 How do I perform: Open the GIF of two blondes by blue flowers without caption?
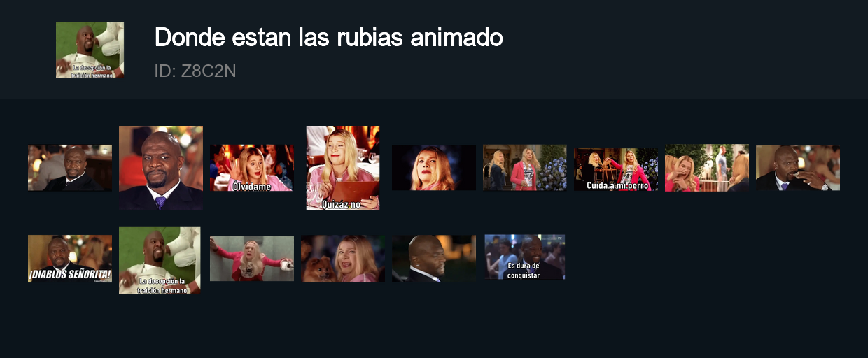tap(525, 168)
